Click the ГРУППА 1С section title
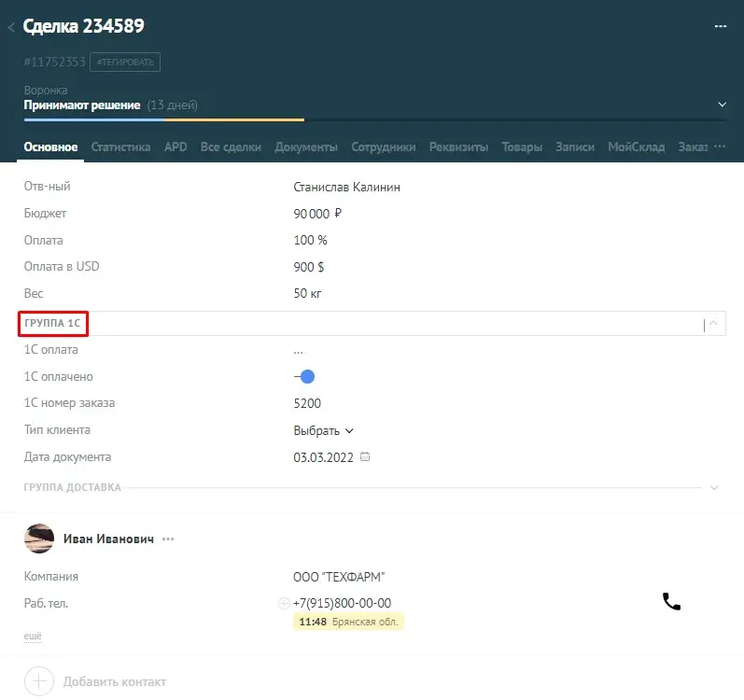 point(52,324)
